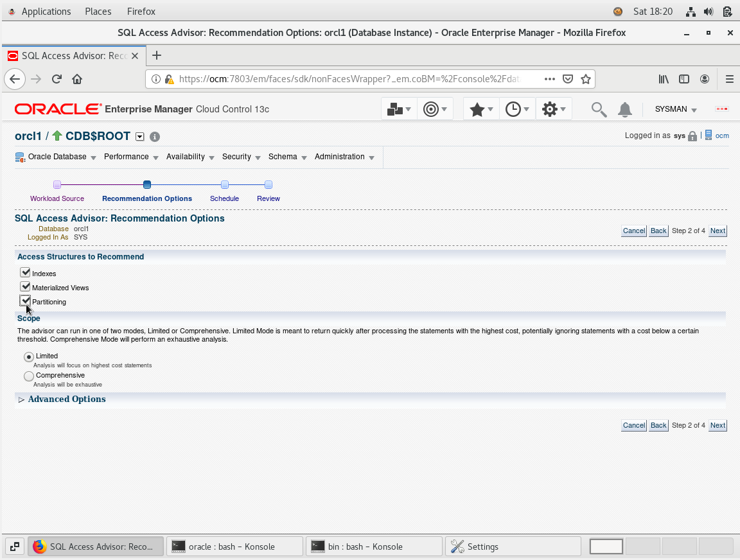Open page actions three-dots menu
Screen dimensions: 740x560
coord(549,79)
